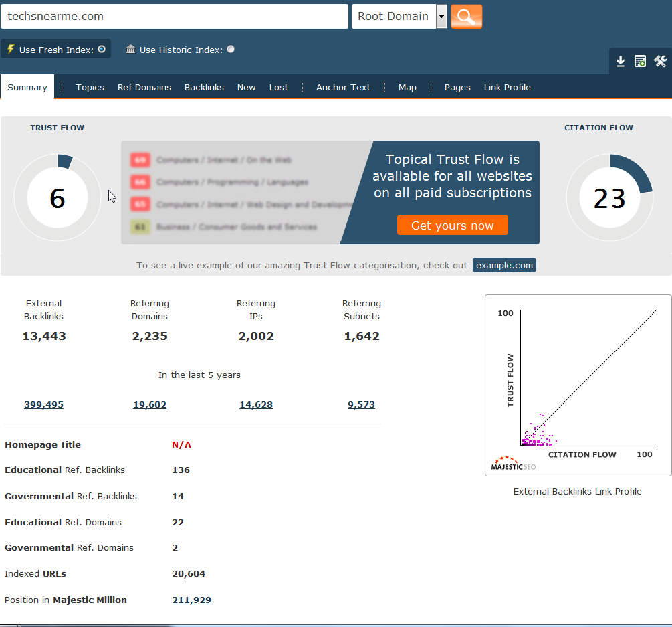Screen dimensions: 672x627
Task: Click the orange search magnifier button
Action: tap(466, 17)
